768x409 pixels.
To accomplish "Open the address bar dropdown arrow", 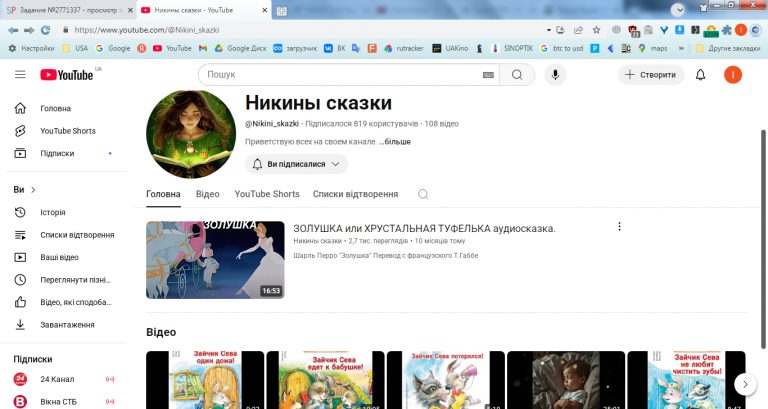I will point(549,30).
